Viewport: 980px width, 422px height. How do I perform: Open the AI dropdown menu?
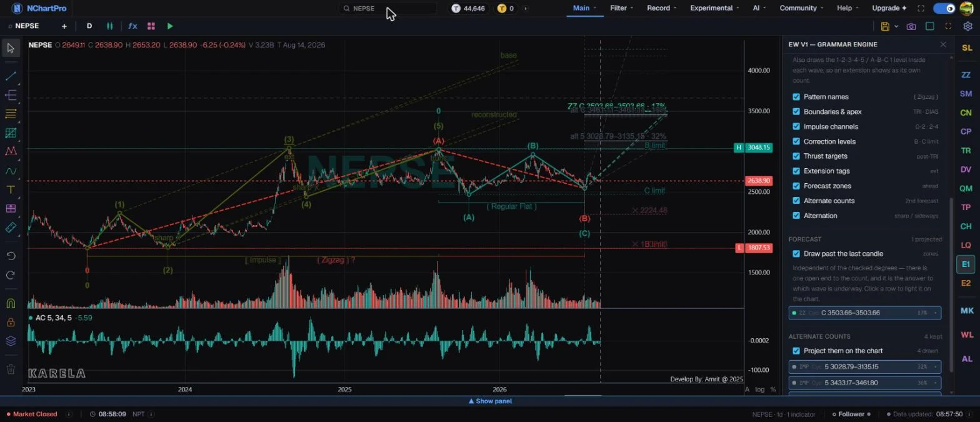pyautogui.click(x=759, y=8)
